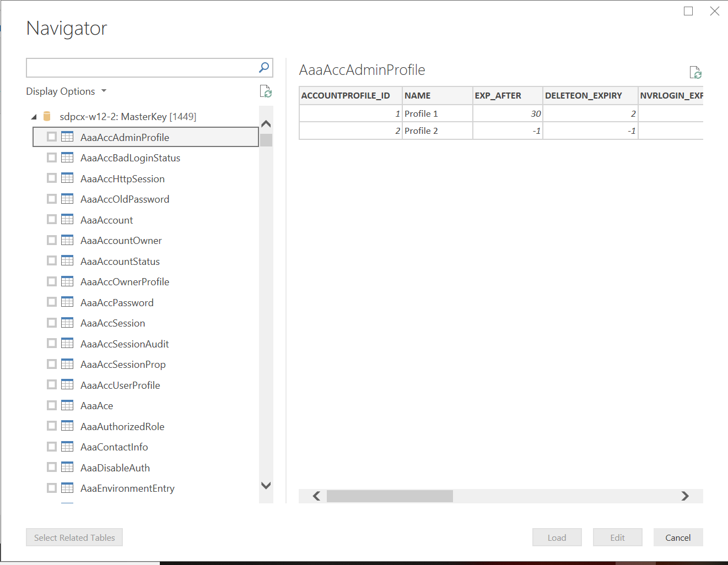Tick the AaaAccOldPassword checkbox
The height and width of the screenshot is (565, 728).
(x=52, y=199)
